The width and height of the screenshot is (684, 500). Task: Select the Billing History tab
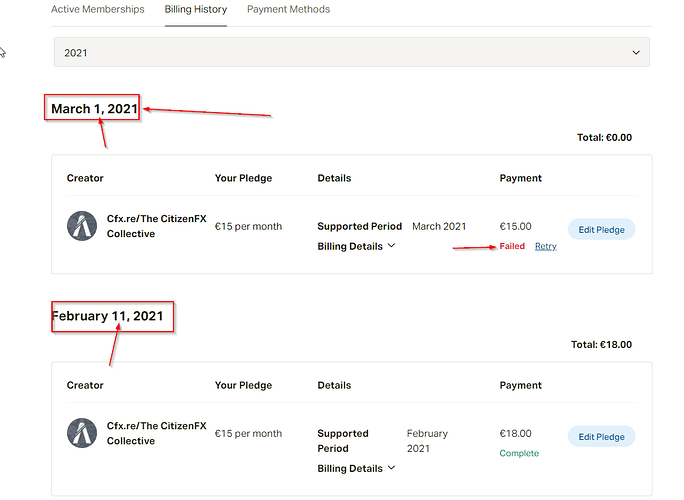[x=196, y=9]
